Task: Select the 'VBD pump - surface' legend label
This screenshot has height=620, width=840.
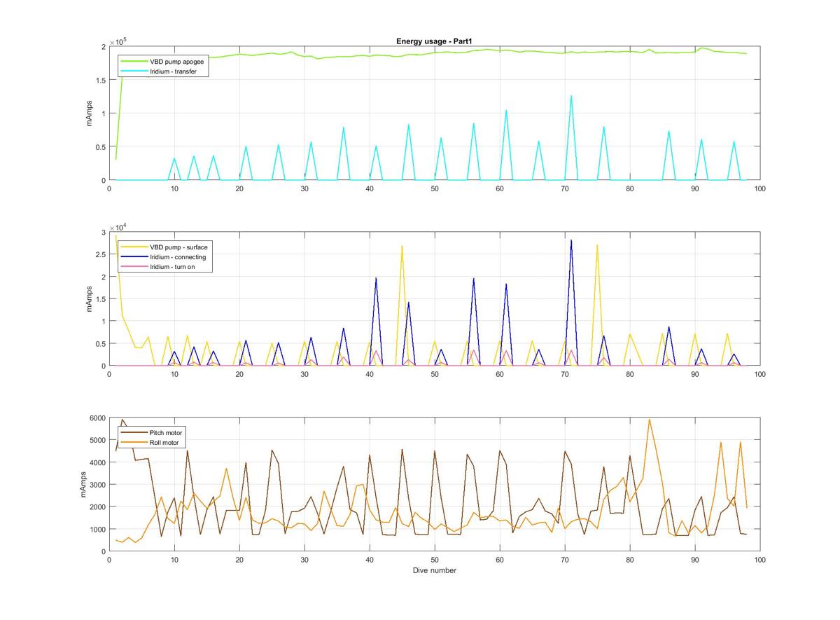Action: (x=178, y=247)
